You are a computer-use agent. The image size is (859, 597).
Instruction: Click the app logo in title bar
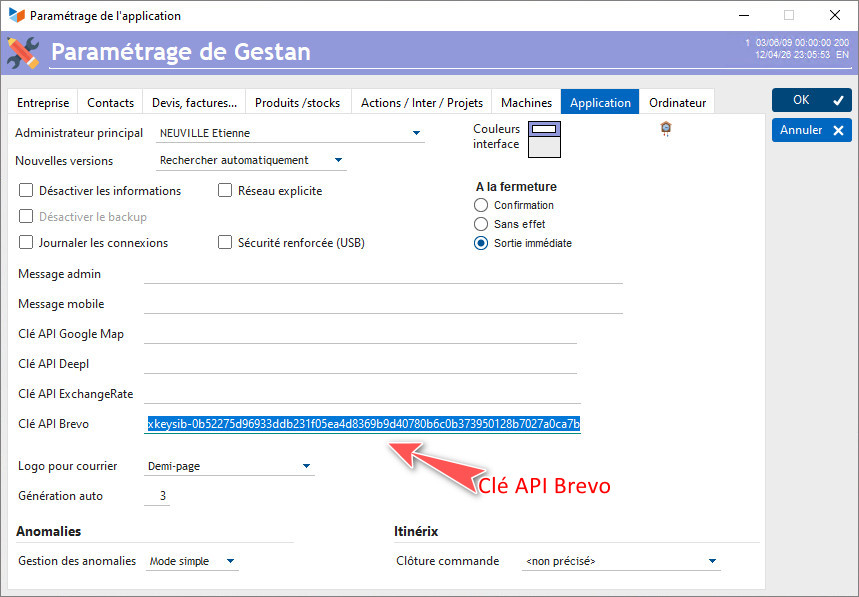(15, 16)
